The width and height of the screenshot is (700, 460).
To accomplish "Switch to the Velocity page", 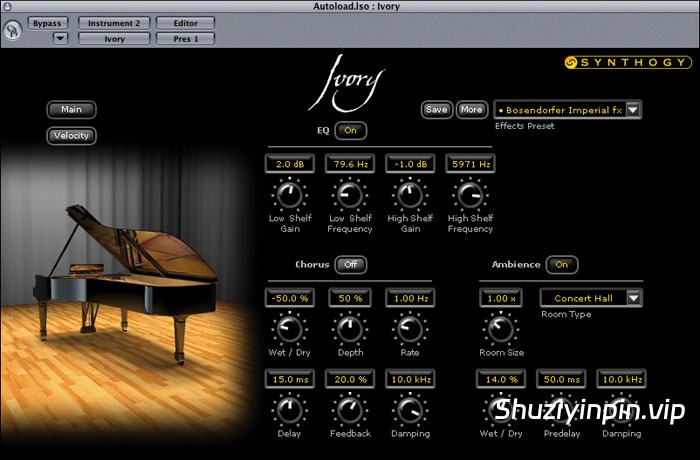I will tap(71, 135).
